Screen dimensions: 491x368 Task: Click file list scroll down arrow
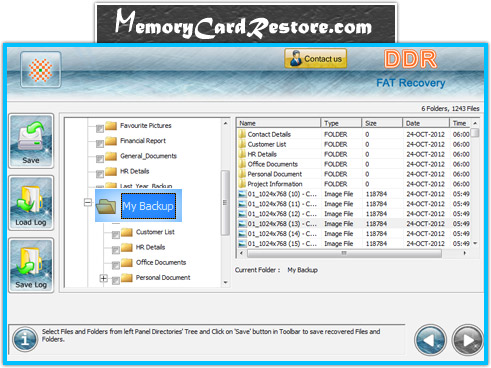tap(475, 243)
